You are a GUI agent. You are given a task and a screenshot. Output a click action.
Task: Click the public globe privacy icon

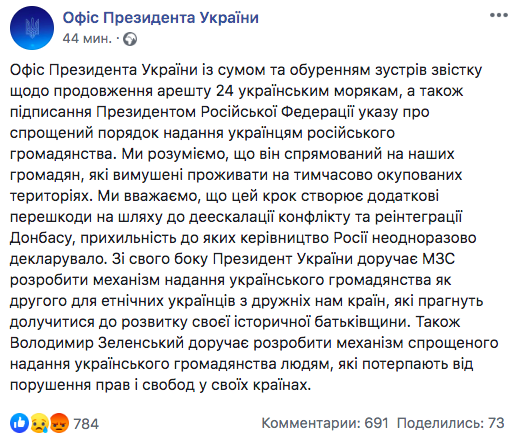130,39
